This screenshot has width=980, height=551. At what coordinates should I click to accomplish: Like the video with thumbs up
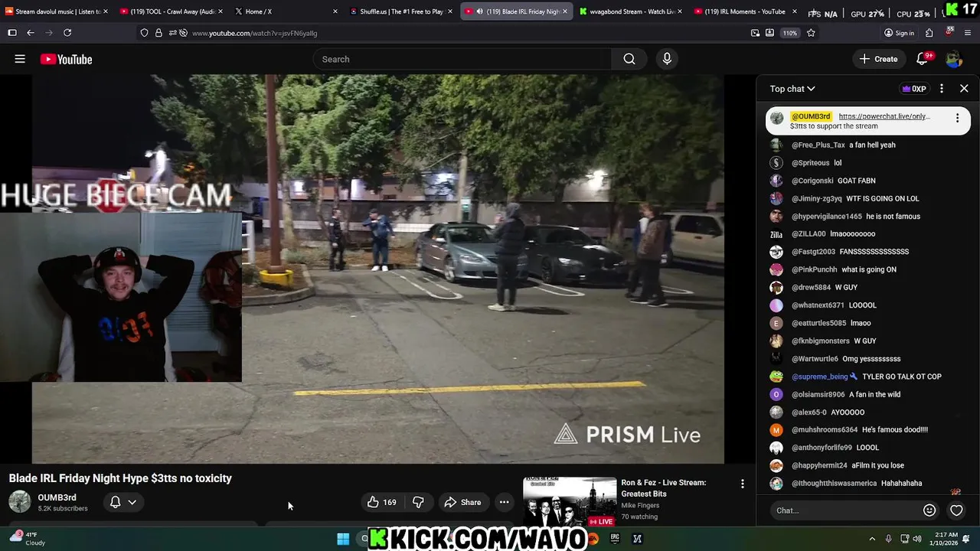[381, 502]
